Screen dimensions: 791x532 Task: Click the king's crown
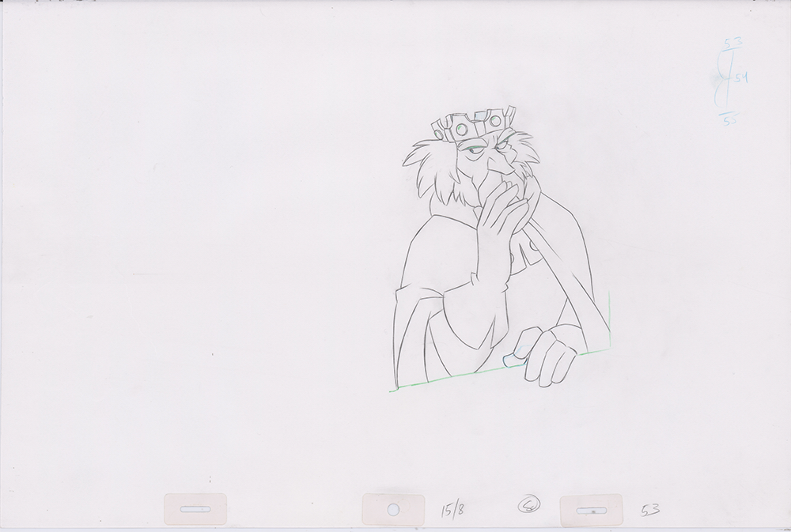(x=472, y=126)
